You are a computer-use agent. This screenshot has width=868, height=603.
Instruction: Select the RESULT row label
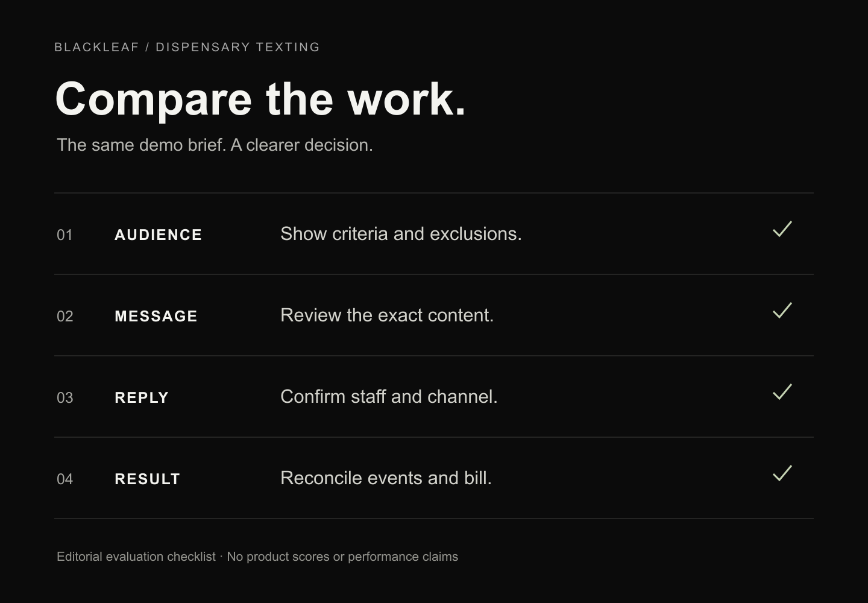click(x=148, y=479)
